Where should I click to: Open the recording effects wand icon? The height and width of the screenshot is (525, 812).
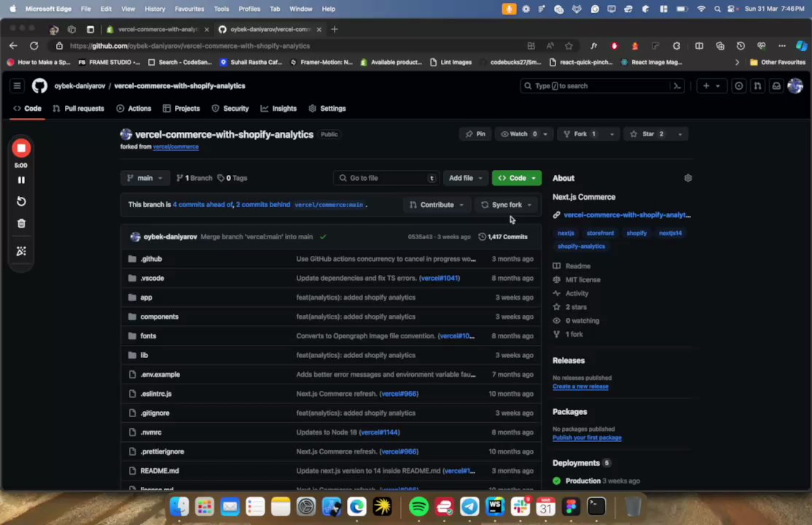21,251
